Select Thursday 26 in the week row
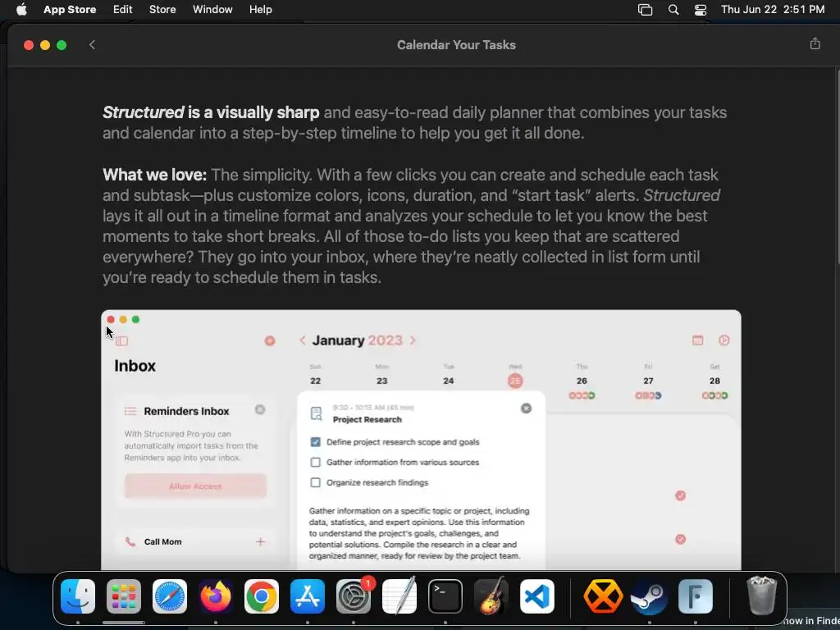Image resolution: width=840 pixels, height=630 pixels. (582, 381)
